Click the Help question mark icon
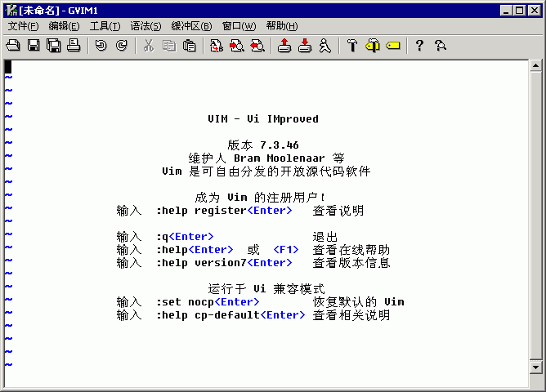 pyautogui.click(x=420, y=46)
